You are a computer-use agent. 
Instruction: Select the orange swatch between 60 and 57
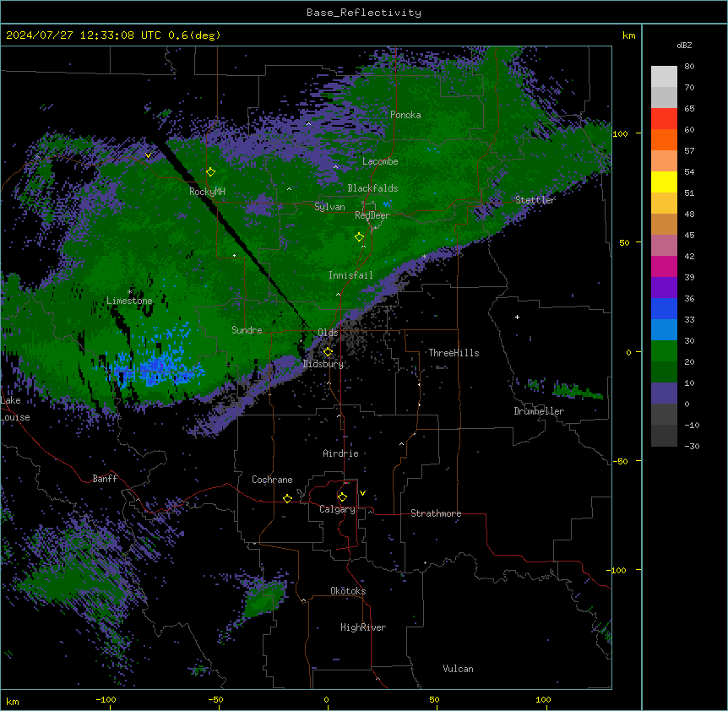click(664, 140)
